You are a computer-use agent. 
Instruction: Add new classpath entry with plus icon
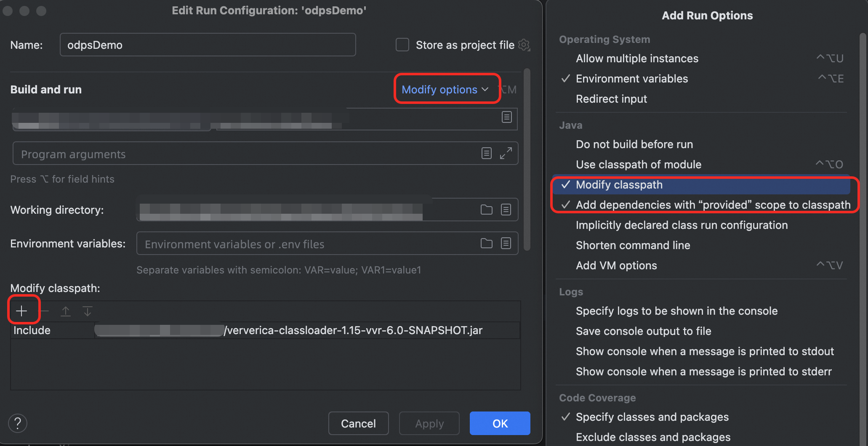(21, 311)
